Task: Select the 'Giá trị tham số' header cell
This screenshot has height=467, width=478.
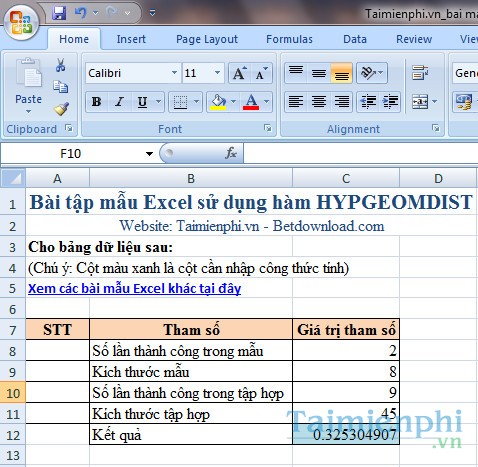Action: point(346,330)
